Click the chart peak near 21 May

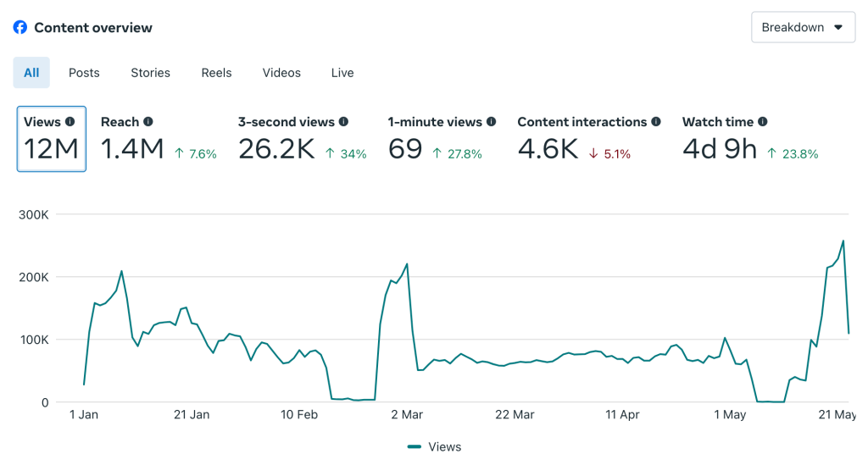coord(843,241)
